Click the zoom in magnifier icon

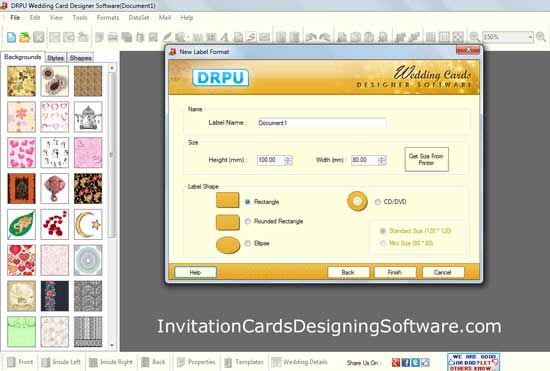541,37
